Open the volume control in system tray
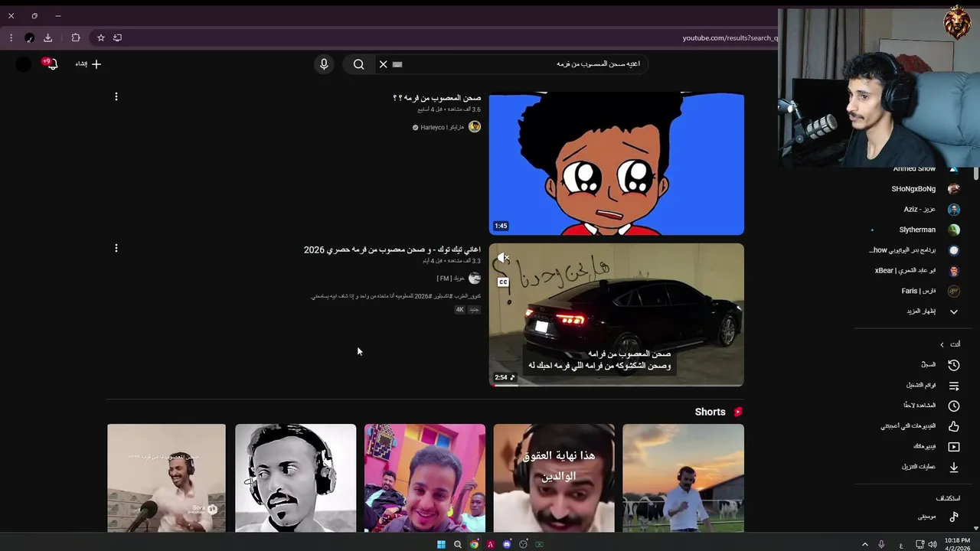The height and width of the screenshot is (551, 980). pyautogui.click(x=932, y=544)
